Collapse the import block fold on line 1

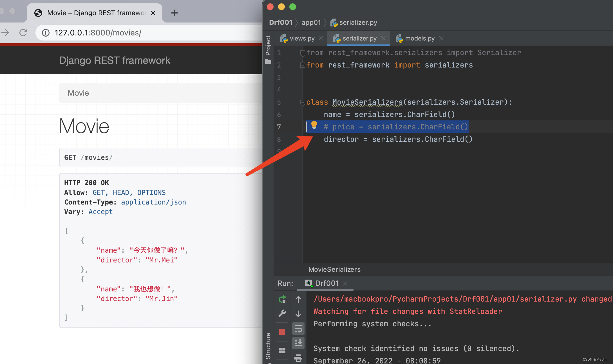303,53
